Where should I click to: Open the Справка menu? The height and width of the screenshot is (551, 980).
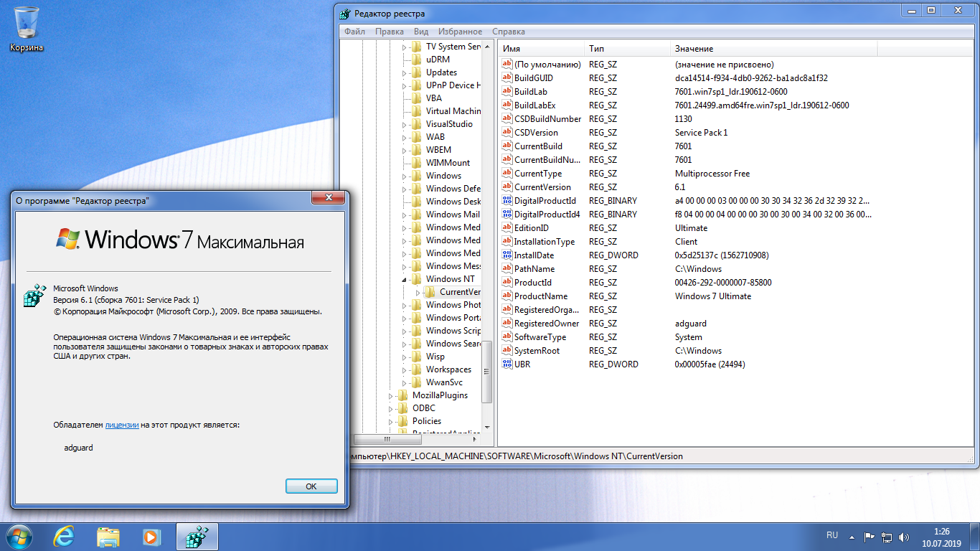coord(509,32)
